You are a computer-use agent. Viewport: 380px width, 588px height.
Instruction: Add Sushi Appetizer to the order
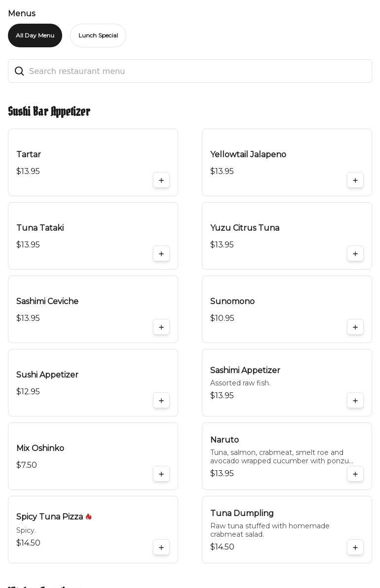click(x=161, y=401)
